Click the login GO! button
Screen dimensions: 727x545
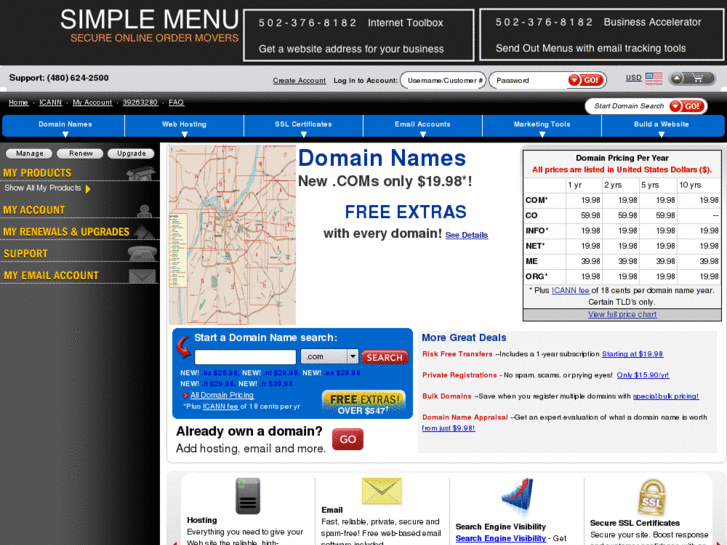(x=586, y=80)
